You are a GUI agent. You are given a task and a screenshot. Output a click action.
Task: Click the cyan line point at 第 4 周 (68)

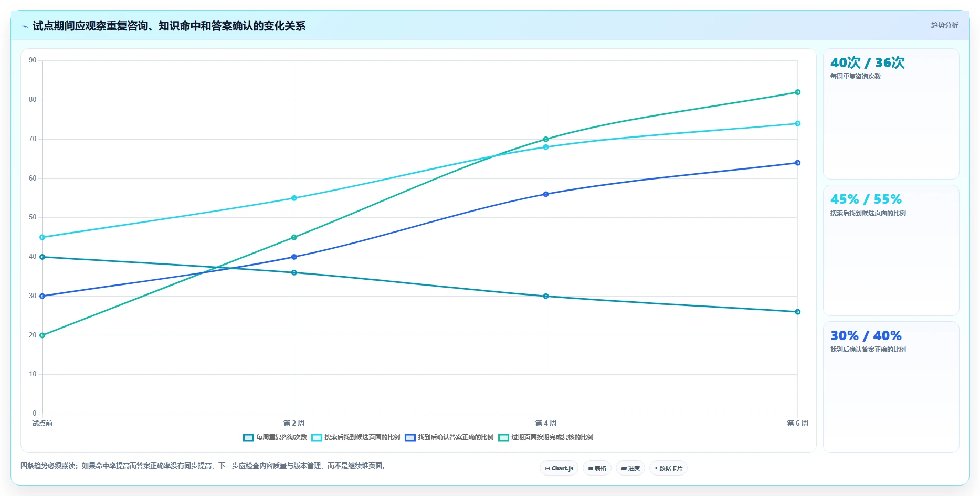point(546,147)
